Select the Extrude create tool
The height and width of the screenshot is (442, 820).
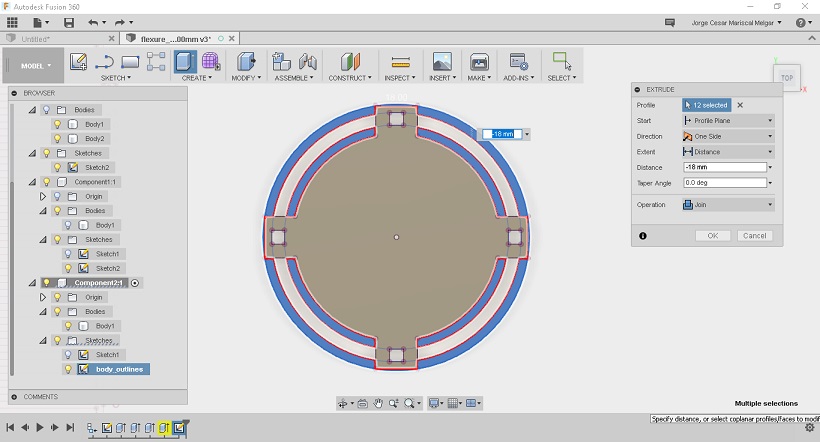pyautogui.click(x=184, y=62)
